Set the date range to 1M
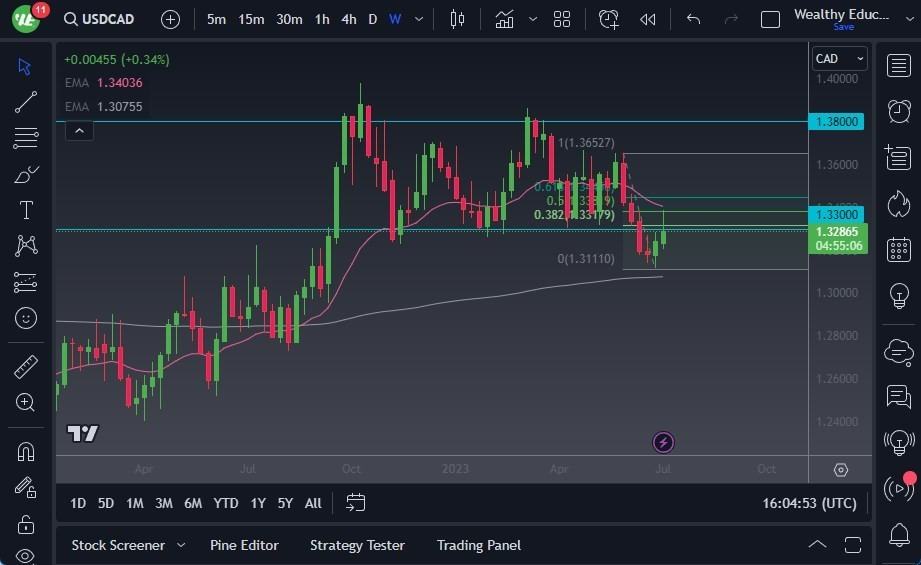This screenshot has width=921, height=565. [x=135, y=503]
